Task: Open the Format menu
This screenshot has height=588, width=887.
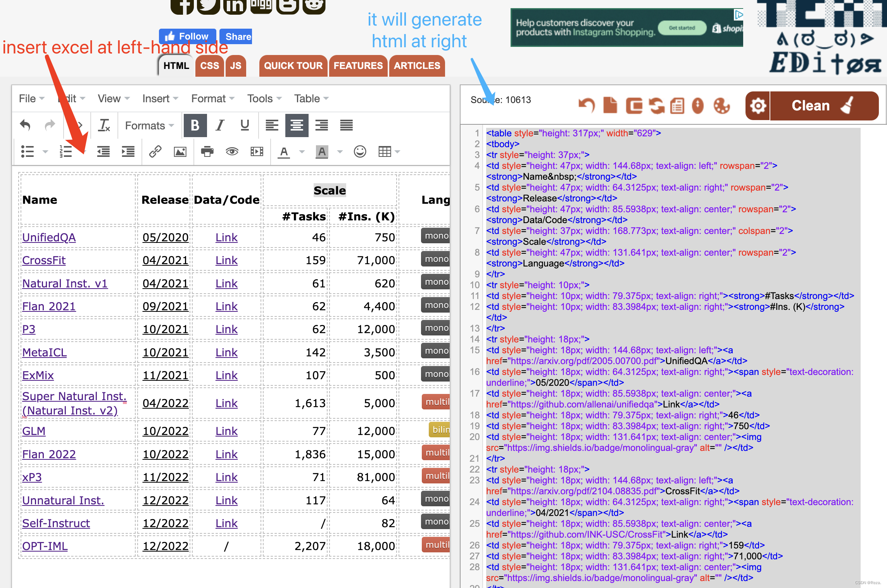Action: [x=213, y=98]
